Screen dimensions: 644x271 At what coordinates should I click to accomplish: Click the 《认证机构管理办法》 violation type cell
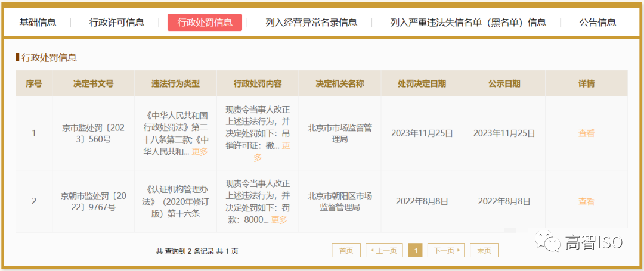click(x=175, y=201)
